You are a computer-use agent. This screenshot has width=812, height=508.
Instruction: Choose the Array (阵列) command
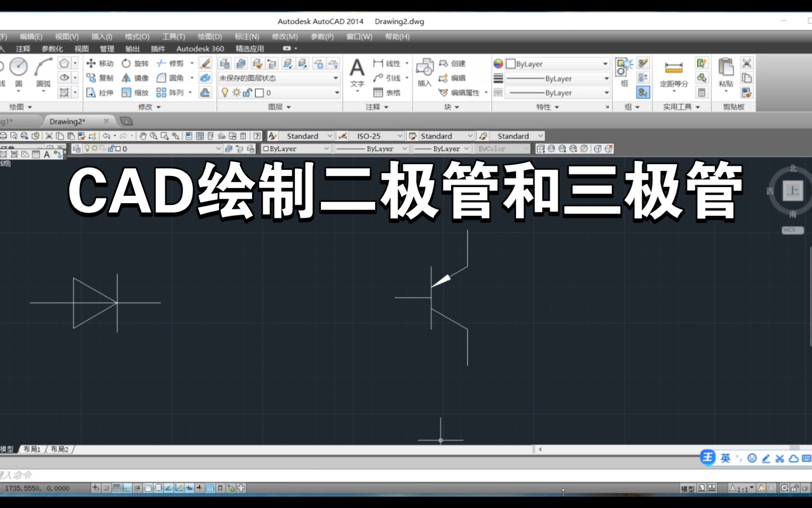[x=170, y=93]
